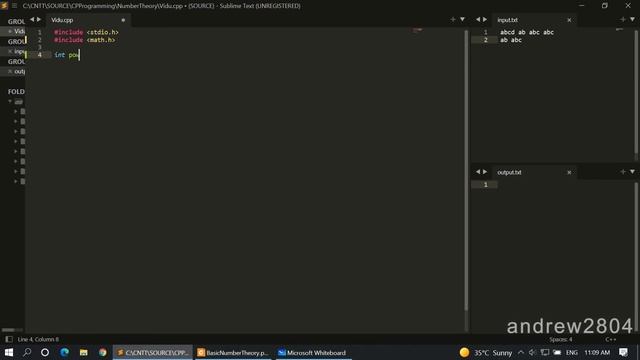Add new tab in main editor pane
The width and height of the screenshot is (640, 360).
[x=453, y=19]
